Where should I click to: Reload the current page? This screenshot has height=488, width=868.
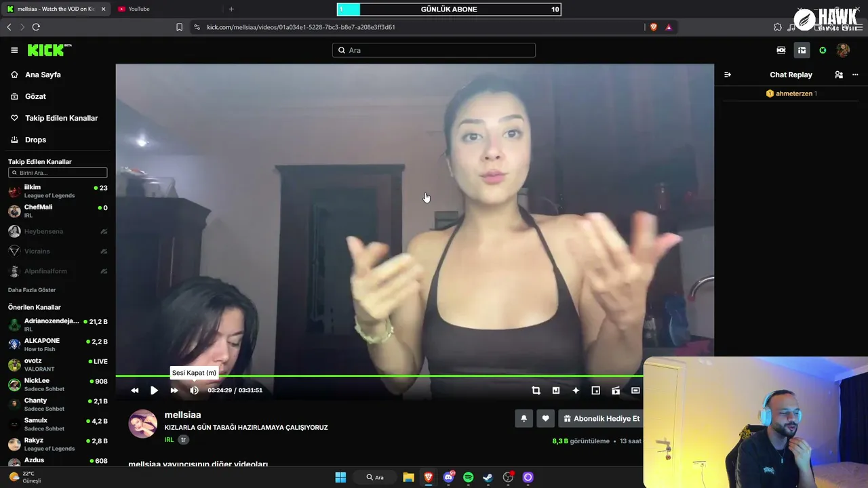pos(36,27)
